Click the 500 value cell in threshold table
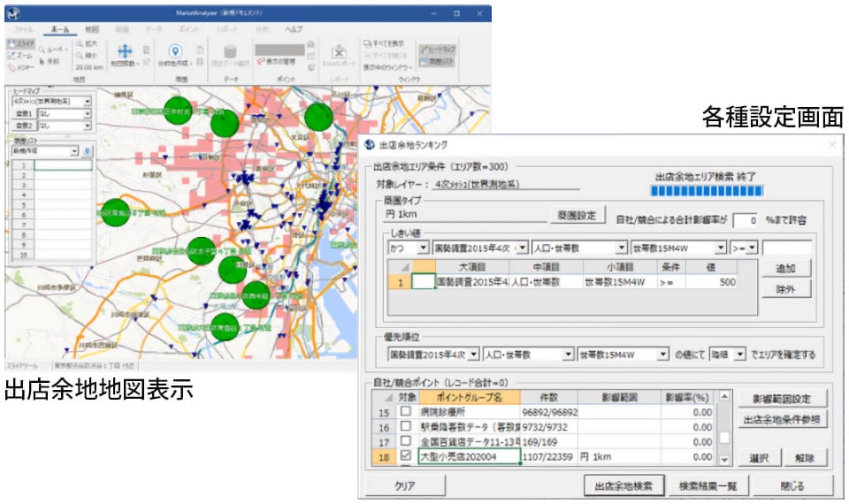This screenshot has width=849, height=504. pos(711,282)
